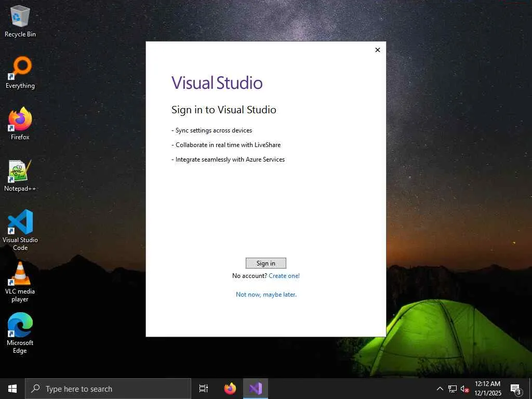The width and height of the screenshot is (532, 399).
Task: Click the Integrate seamlessly with Azure Services text
Action: click(230, 159)
